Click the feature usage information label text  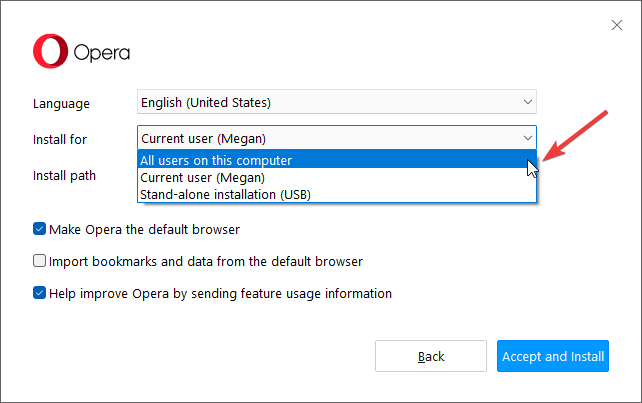(220, 293)
